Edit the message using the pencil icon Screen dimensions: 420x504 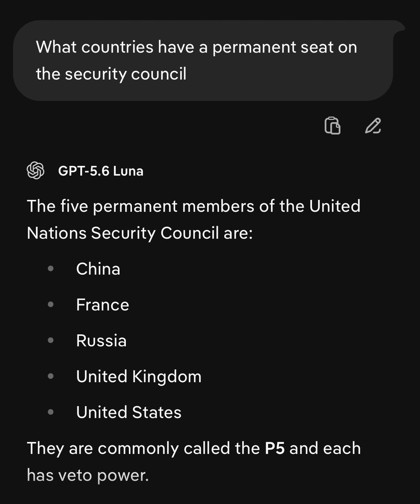373,126
